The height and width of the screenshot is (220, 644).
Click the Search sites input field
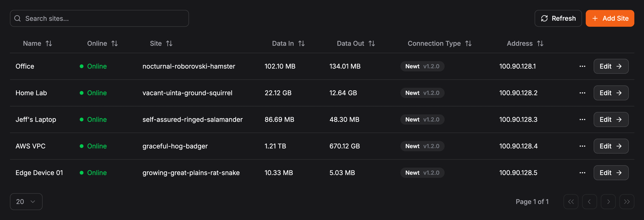(99, 18)
